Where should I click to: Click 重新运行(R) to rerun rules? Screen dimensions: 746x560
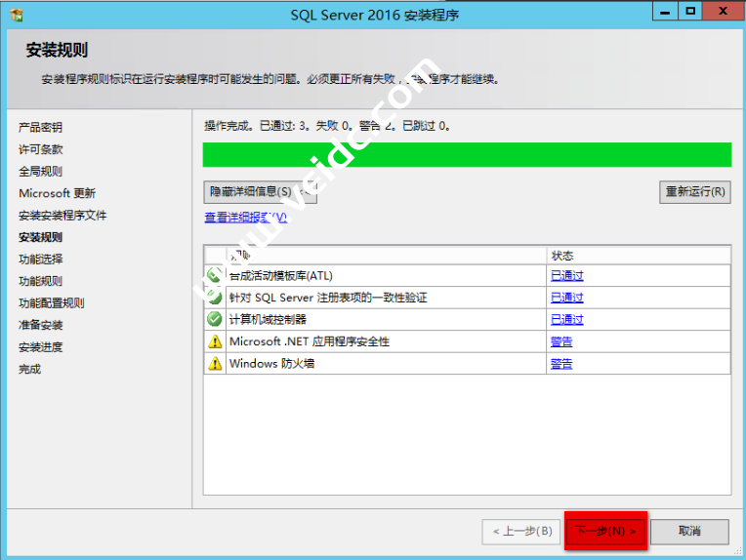pyautogui.click(x=694, y=191)
